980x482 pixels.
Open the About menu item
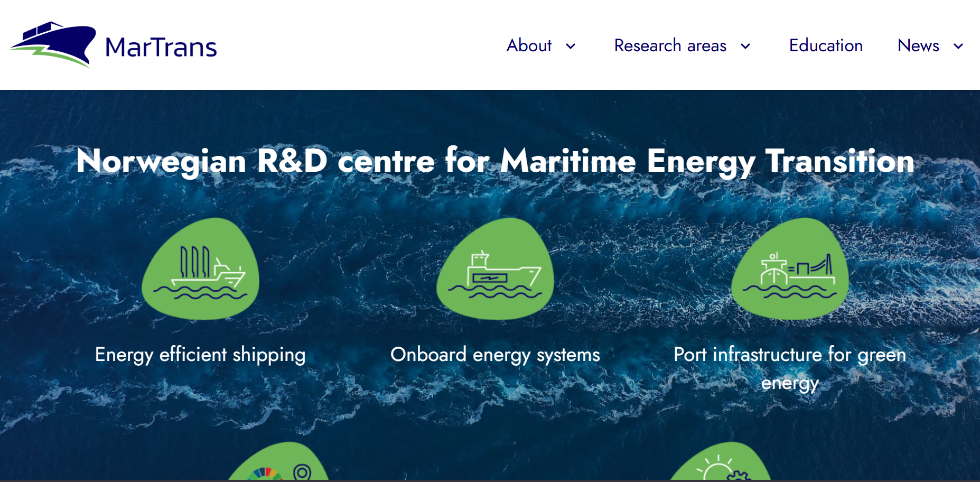(x=529, y=46)
